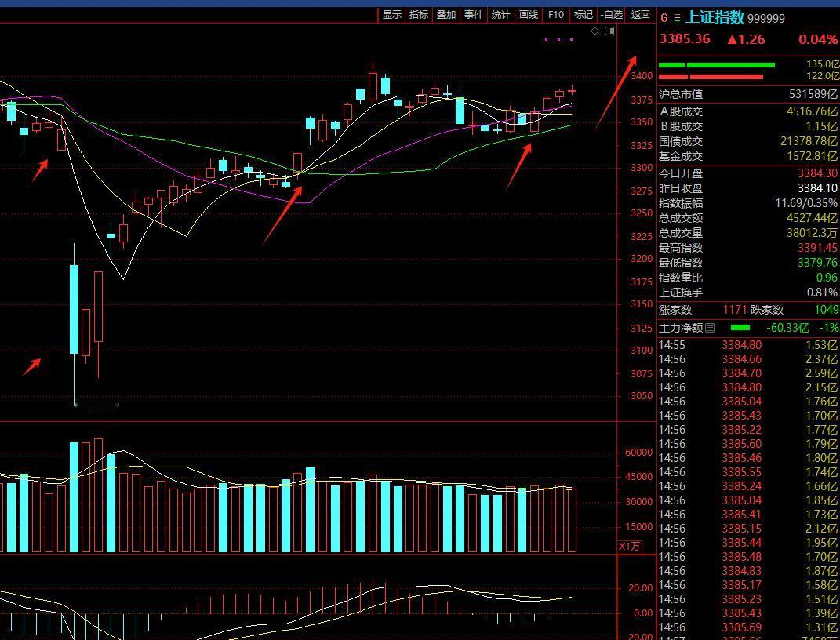Remove from watchlist via -自选
The width and height of the screenshot is (840, 640).
point(611,15)
